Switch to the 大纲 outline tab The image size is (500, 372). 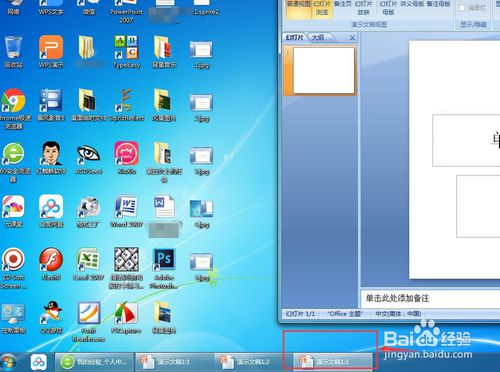click(x=318, y=37)
